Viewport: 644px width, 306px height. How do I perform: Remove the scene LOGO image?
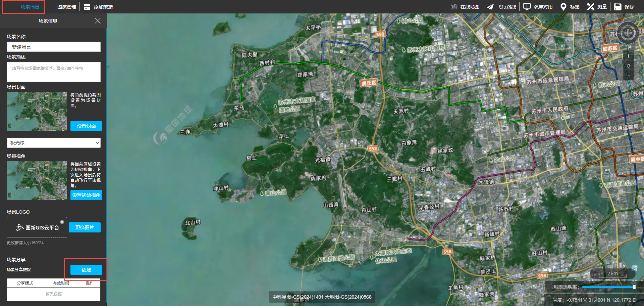tap(62, 222)
